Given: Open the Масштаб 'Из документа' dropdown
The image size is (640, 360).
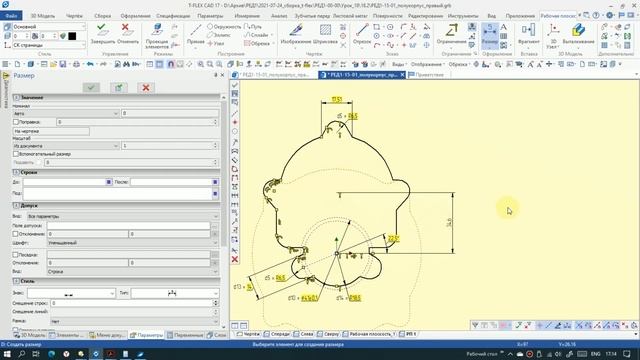Looking at the screenshot, I should coord(66,146).
